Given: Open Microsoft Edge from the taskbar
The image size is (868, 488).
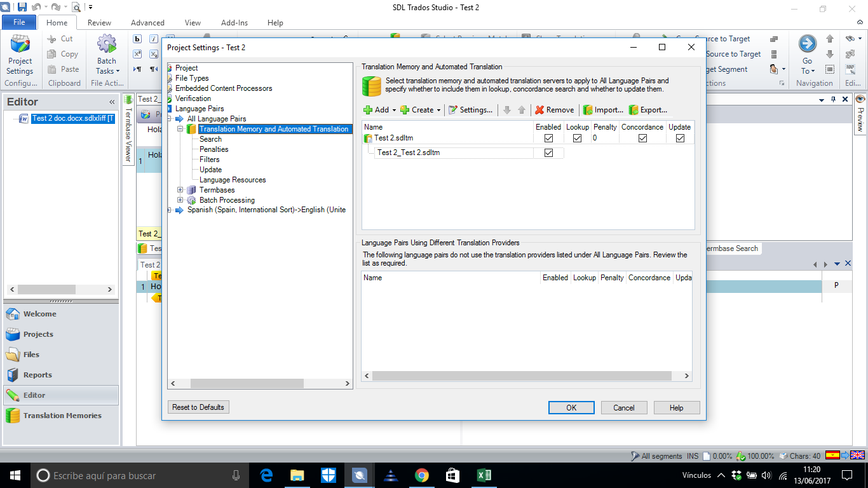Looking at the screenshot, I should pos(266,475).
